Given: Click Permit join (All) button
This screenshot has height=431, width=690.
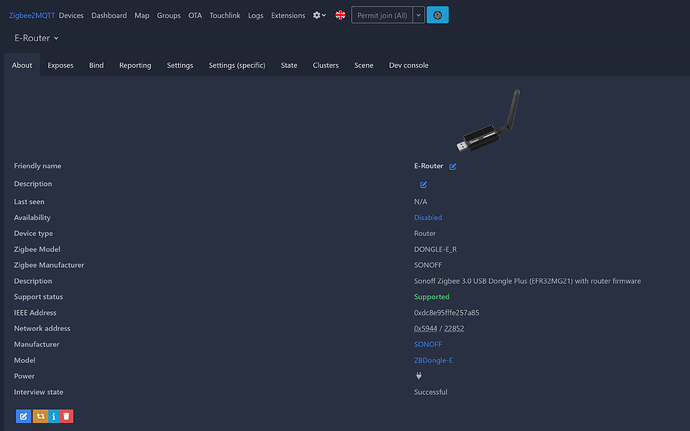Looking at the screenshot, I should (x=382, y=15).
